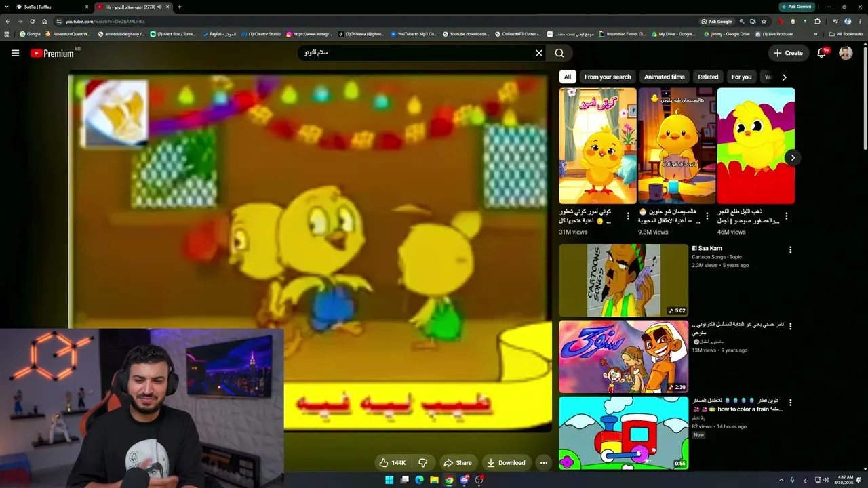Close the BotRix | Raffles tab
Image resolution: width=868 pixels, height=488 pixels.
coord(87,7)
